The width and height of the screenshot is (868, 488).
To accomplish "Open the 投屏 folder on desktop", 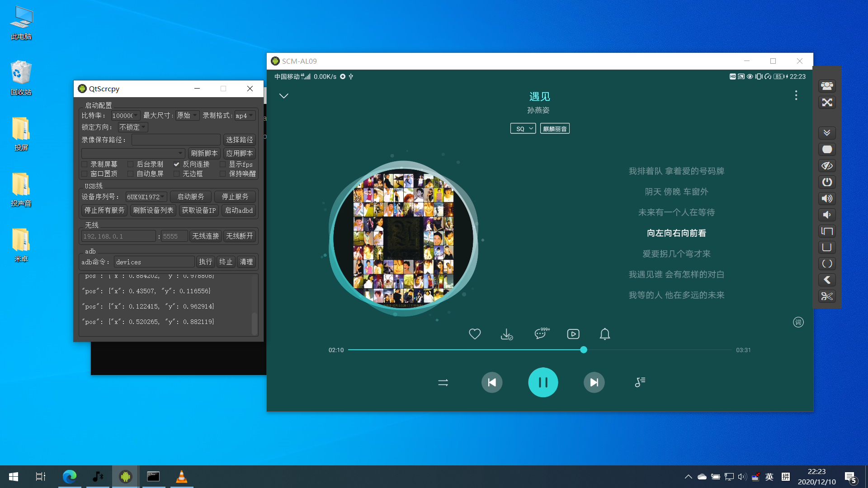I will (21, 133).
